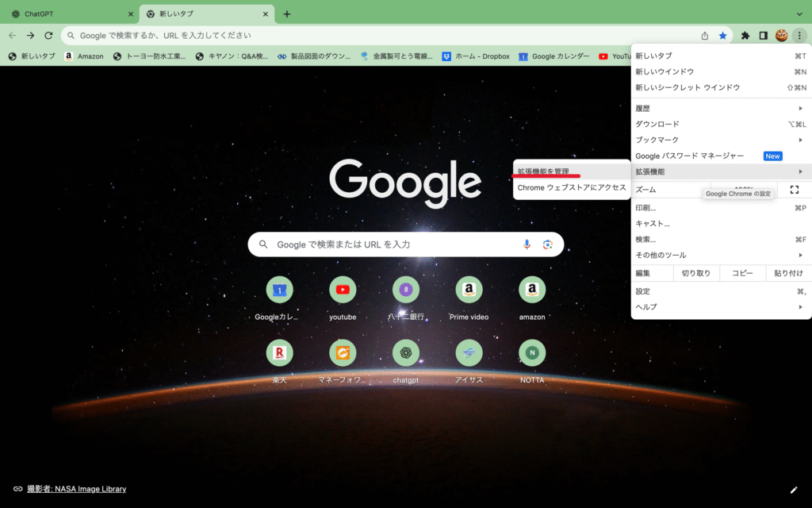The width and height of the screenshot is (812, 508).
Task: Click the forward navigation arrow
Action: (x=31, y=35)
